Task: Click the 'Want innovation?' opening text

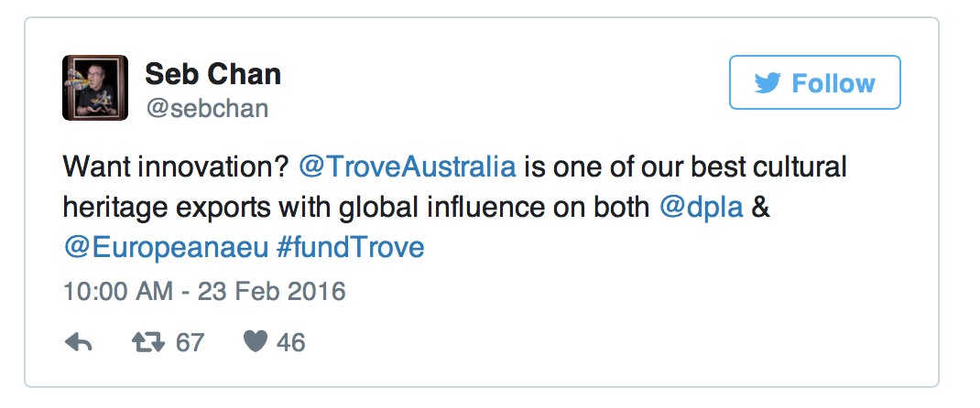Action: 176,167
